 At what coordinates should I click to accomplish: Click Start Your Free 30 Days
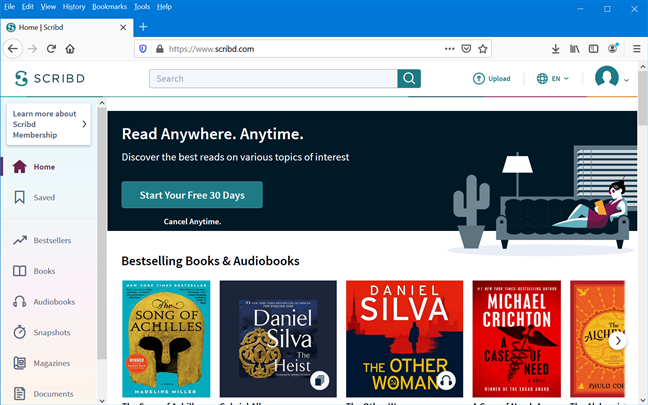[192, 195]
